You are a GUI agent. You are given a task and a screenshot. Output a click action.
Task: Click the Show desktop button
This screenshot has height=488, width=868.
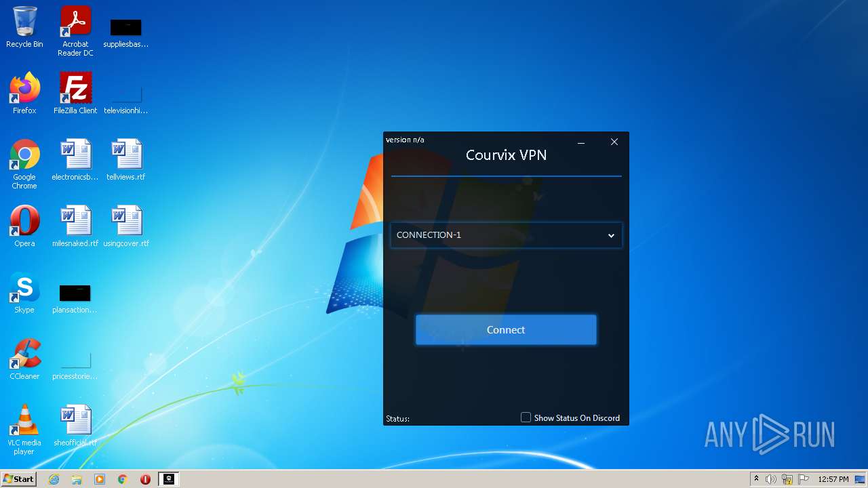861,479
